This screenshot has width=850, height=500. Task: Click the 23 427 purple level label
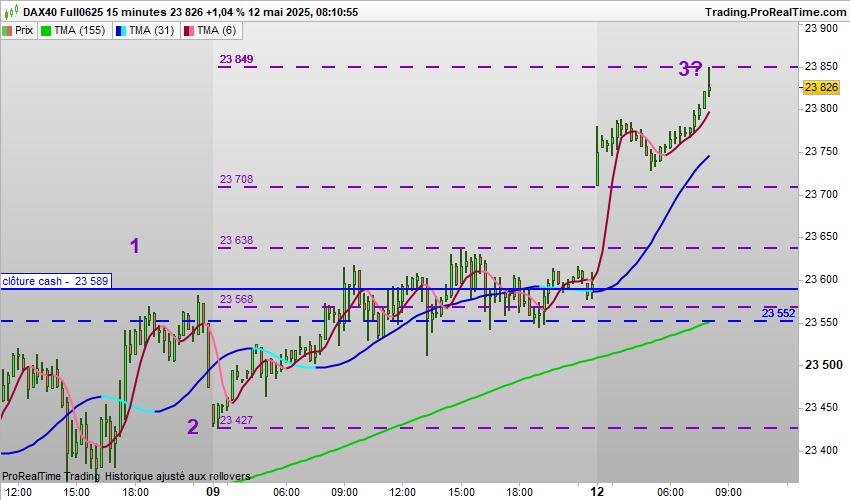pos(236,420)
